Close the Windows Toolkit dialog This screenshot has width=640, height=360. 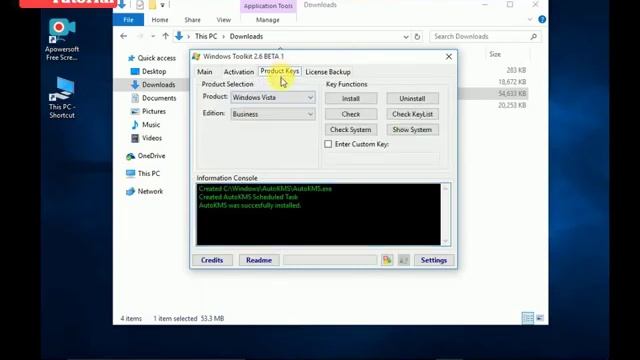(449, 57)
